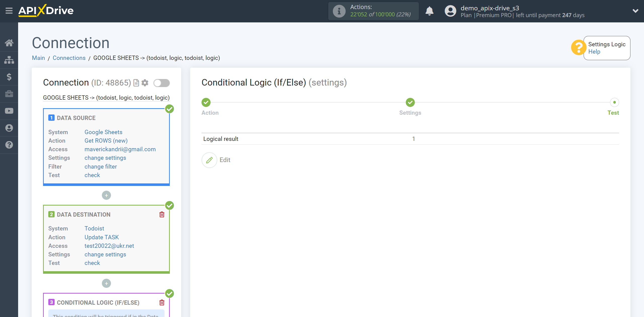Toggle the hamburger menu open
The width and height of the screenshot is (644, 317).
coord(9,11)
